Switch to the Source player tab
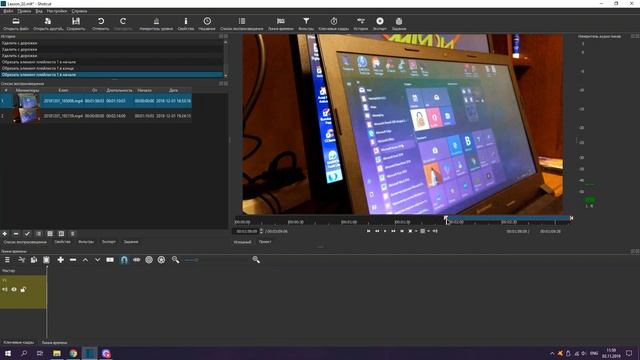The width and height of the screenshot is (640, 360). click(x=242, y=242)
